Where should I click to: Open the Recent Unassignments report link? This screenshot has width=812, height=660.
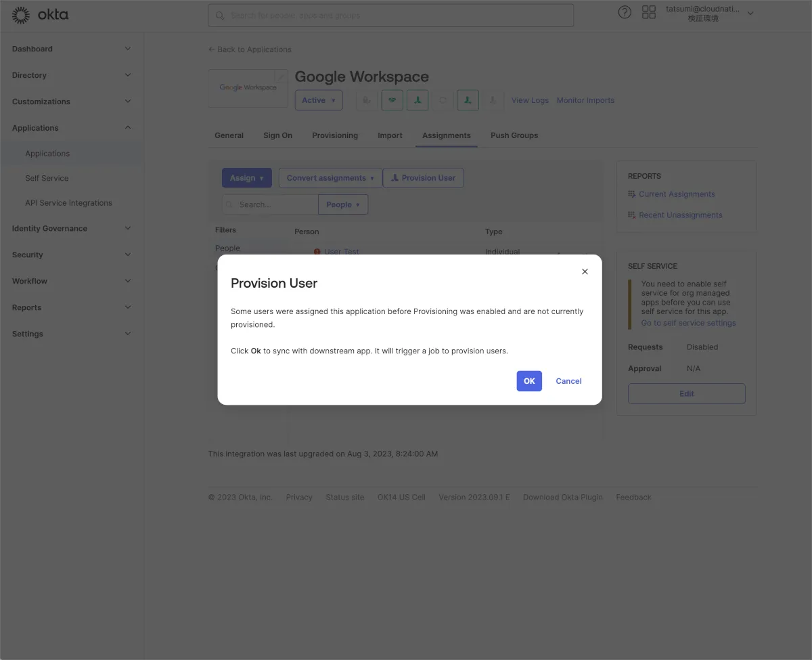[681, 215]
